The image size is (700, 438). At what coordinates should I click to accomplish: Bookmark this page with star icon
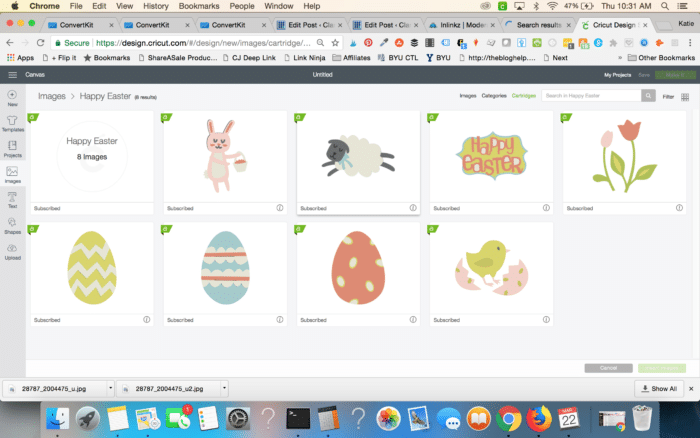(x=335, y=43)
